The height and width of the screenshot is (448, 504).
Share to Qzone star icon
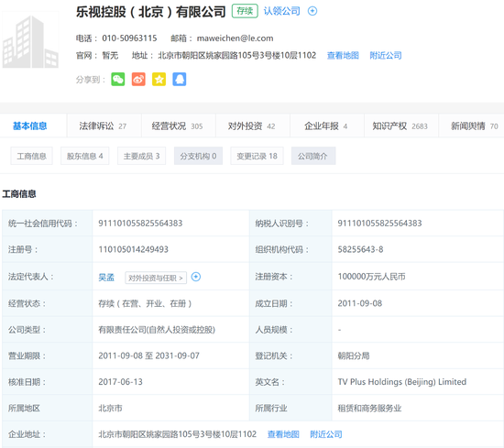point(159,79)
